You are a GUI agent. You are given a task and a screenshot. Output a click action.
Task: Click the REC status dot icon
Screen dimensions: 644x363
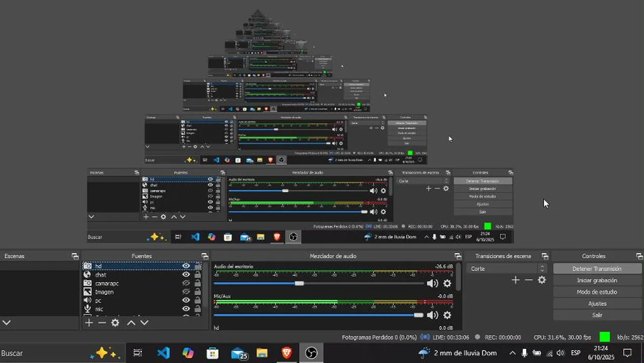(x=477, y=337)
